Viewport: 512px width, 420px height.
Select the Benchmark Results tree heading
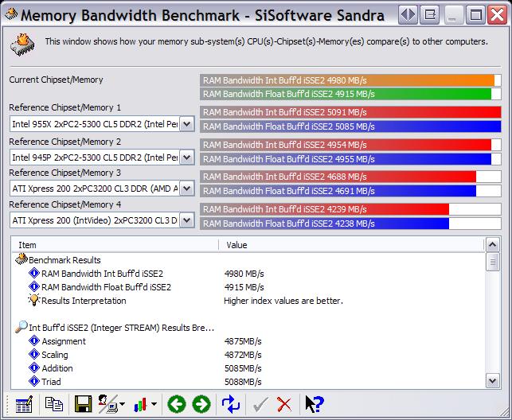(x=64, y=260)
